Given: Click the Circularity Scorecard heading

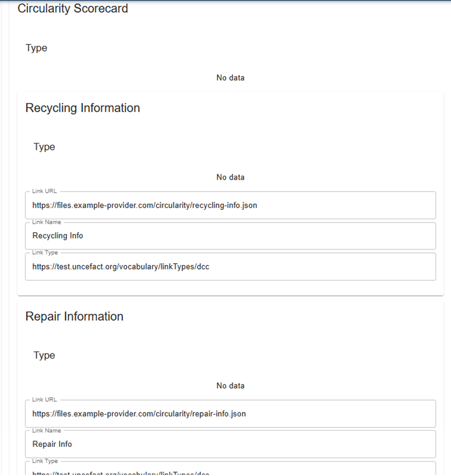Looking at the screenshot, I should tap(73, 9).
